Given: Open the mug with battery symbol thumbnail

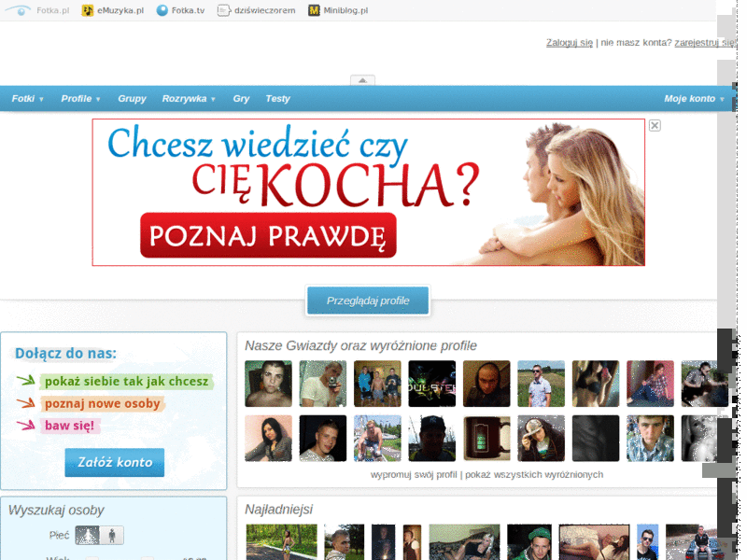Looking at the screenshot, I should coord(486,438).
